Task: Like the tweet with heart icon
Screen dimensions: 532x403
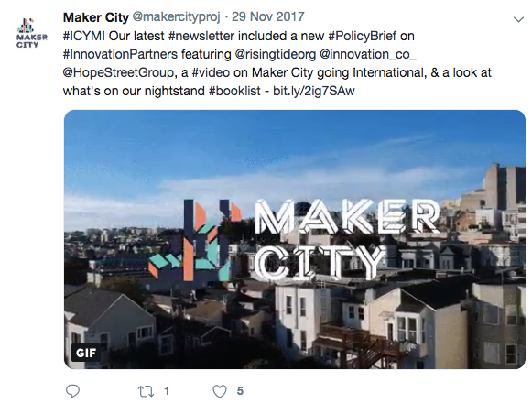Action: [x=220, y=391]
